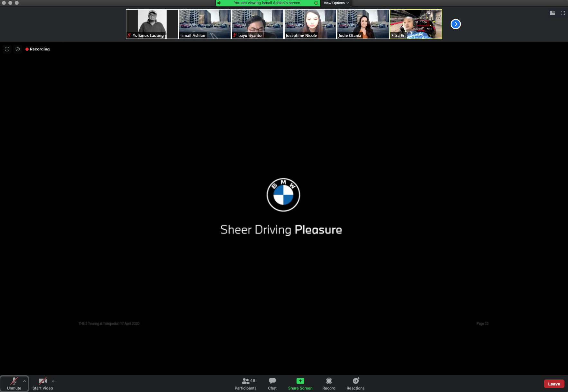Viewport: 568px width, 392px height.
Task: Leave the meeting
Action: coord(554,384)
